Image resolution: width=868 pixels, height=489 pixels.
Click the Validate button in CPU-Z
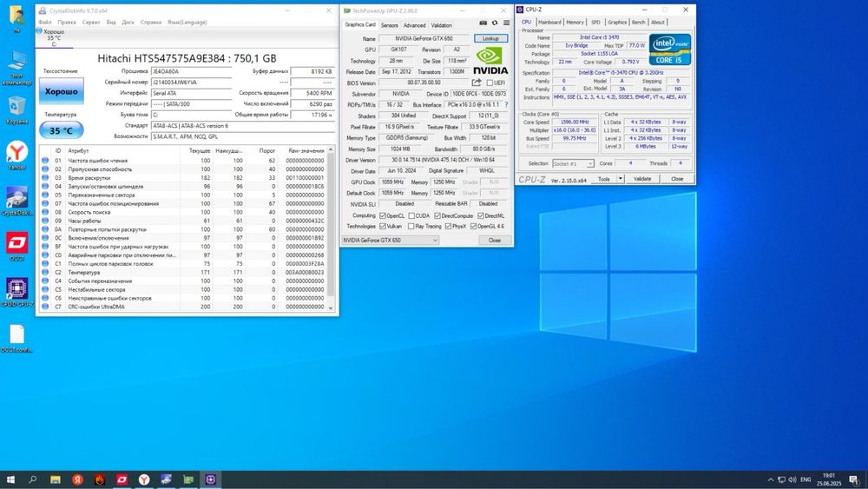[x=642, y=179]
